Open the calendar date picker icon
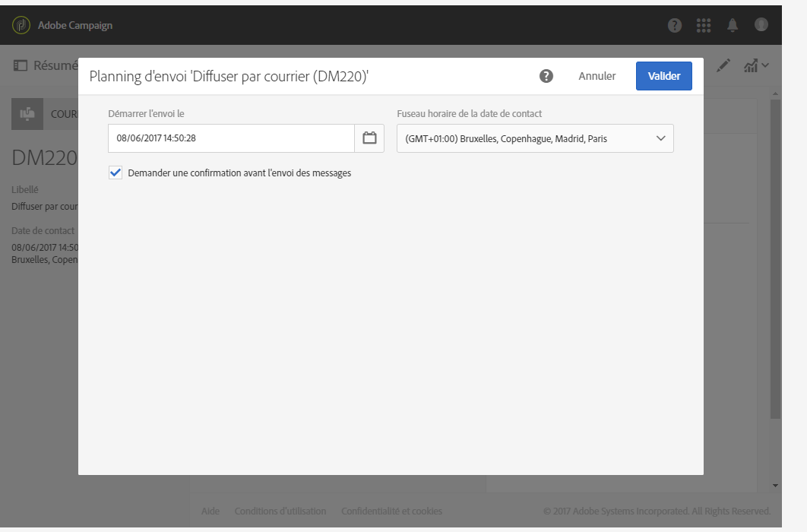807x532 pixels. tap(369, 138)
